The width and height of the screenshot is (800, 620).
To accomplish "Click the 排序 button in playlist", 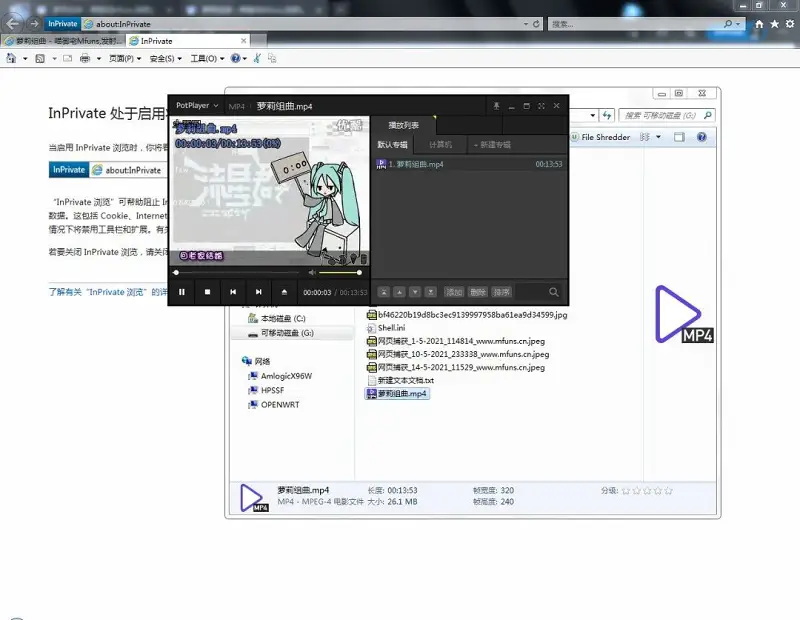I will pos(502,292).
